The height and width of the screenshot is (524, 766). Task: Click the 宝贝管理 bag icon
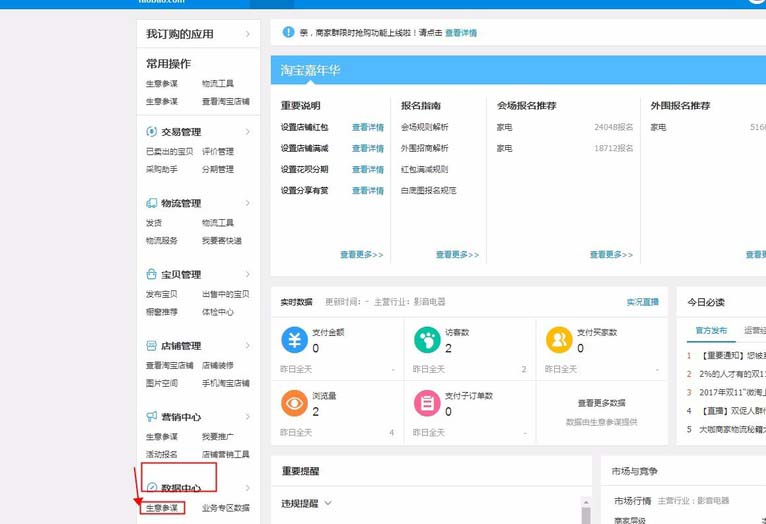151,274
